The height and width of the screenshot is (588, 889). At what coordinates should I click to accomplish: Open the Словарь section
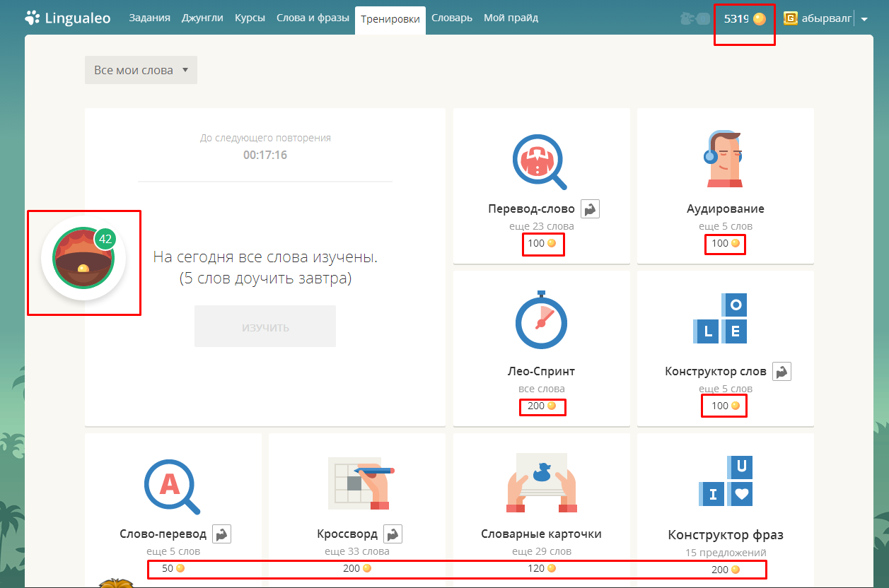(452, 18)
